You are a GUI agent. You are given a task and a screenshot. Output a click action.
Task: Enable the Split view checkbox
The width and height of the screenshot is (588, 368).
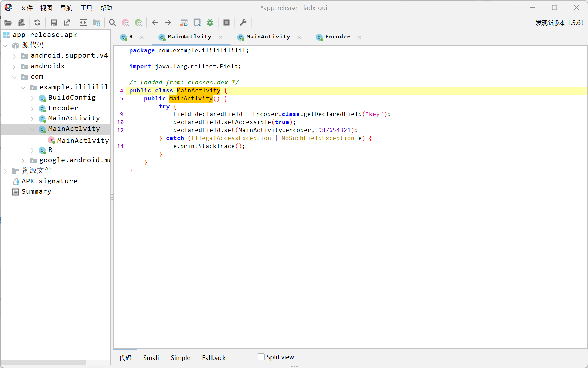[x=261, y=357]
